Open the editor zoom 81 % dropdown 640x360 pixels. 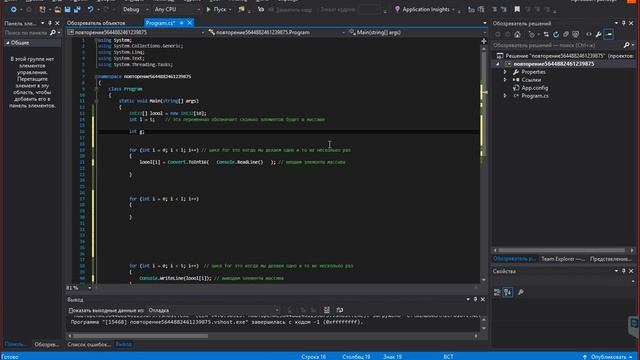pyautogui.click(x=89, y=288)
